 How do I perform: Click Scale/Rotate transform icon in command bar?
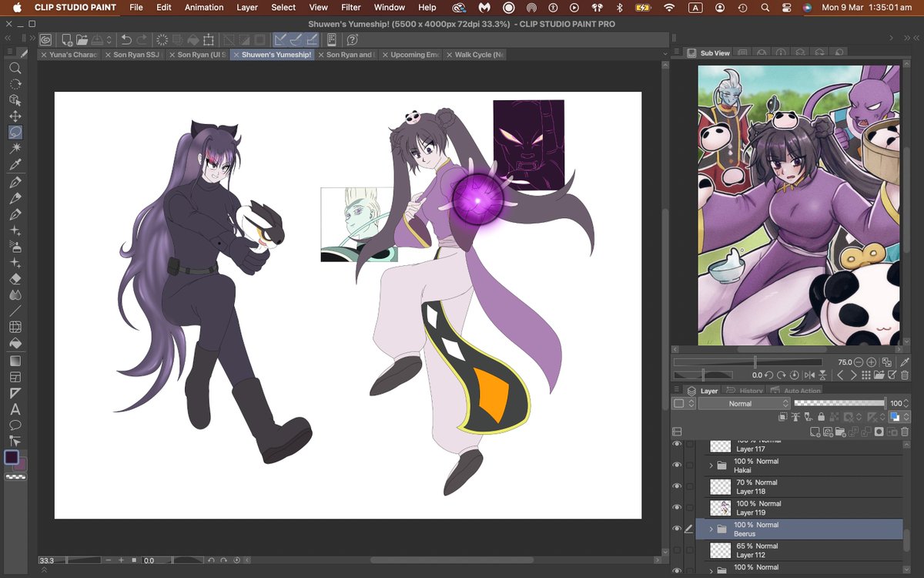[x=209, y=39]
